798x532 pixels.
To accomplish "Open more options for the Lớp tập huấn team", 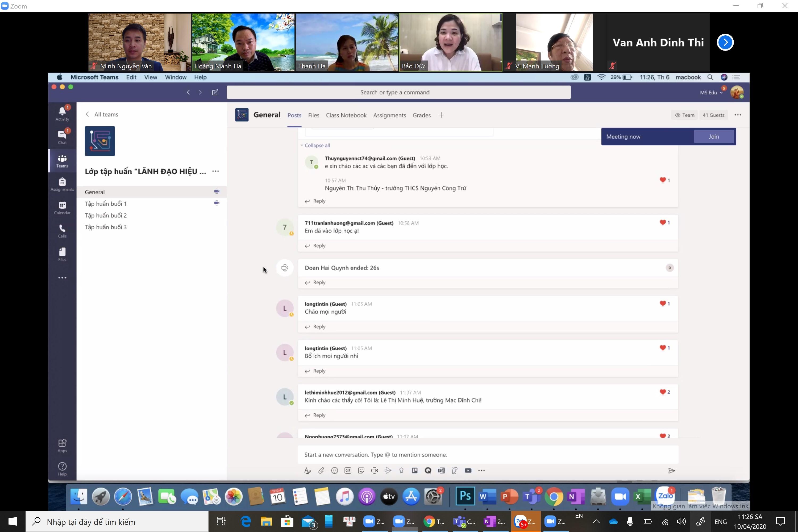I will [x=215, y=171].
